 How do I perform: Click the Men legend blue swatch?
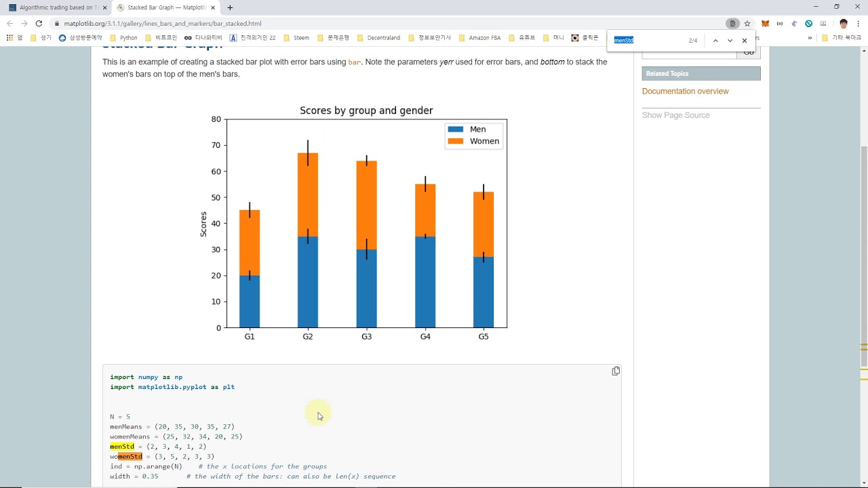pos(455,129)
